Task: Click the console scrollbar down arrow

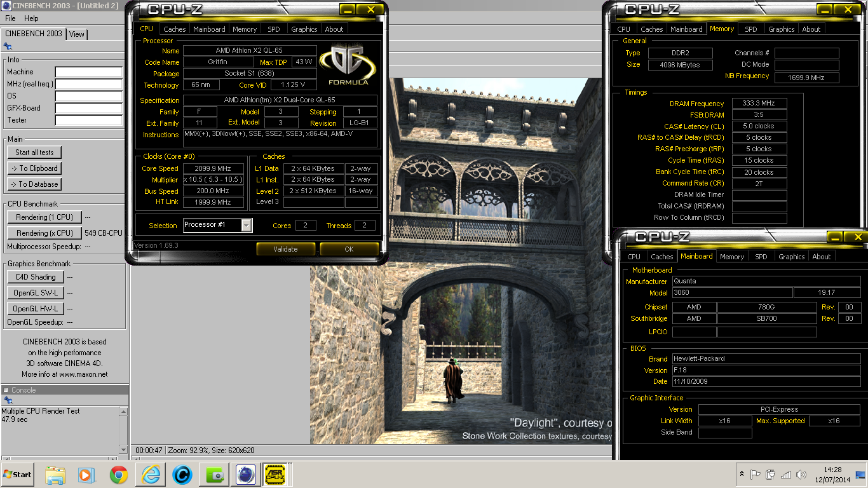Action: pos(124,449)
